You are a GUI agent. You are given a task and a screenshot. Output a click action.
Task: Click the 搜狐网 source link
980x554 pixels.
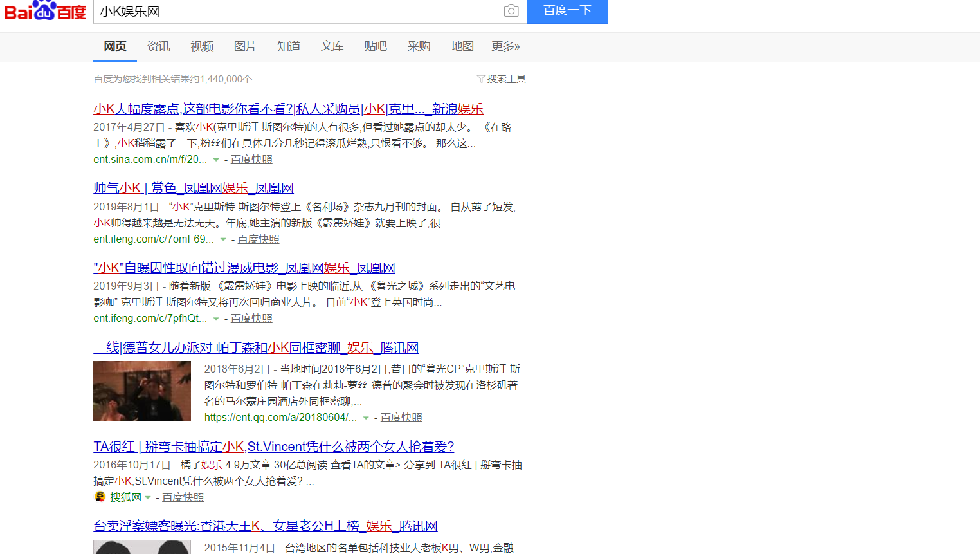[x=125, y=497]
